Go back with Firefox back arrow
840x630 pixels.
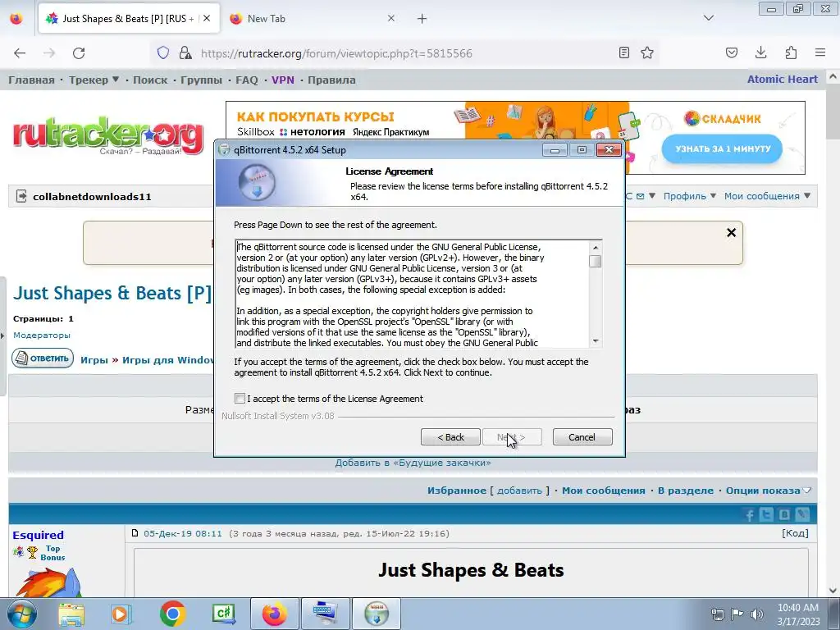[20, 53]
